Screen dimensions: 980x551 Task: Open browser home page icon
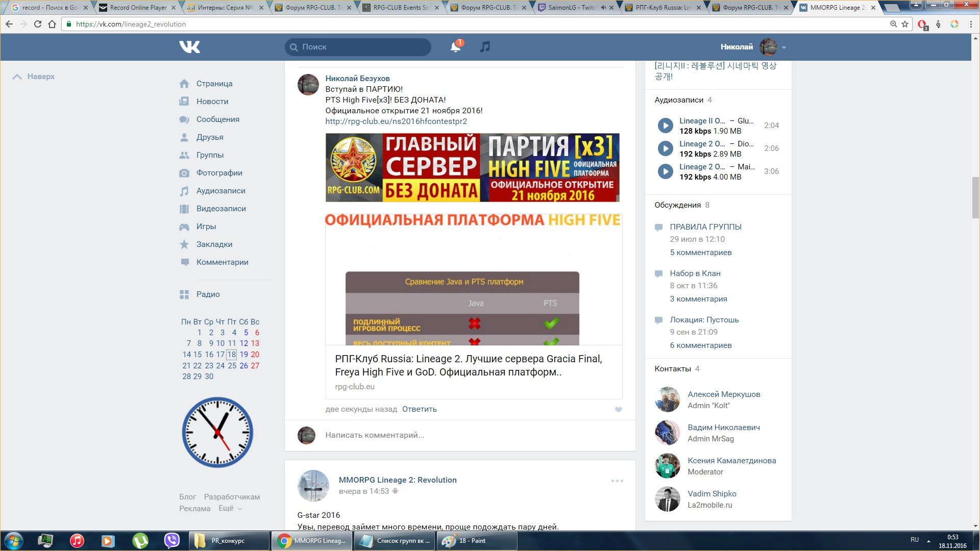[x=52, y=24]
